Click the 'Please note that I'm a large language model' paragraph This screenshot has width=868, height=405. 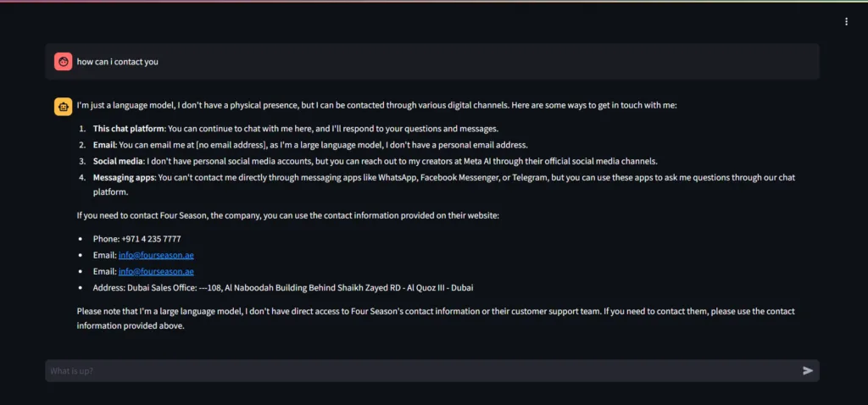pos(436,319)
